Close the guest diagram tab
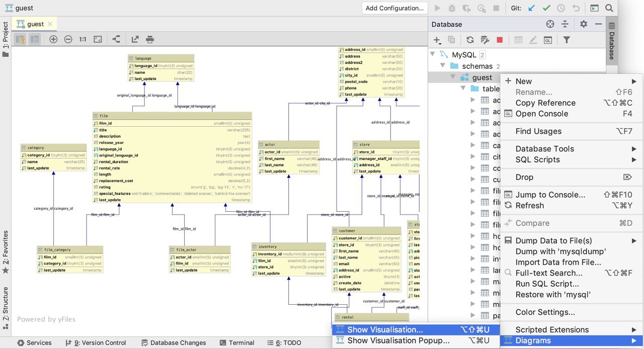 51,24
